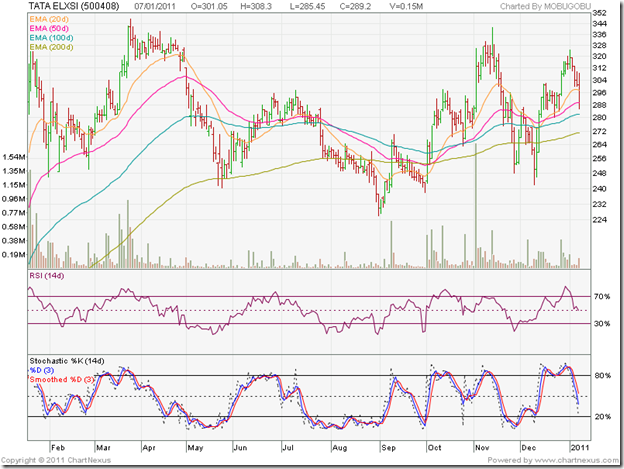The height and width of the screenshot is (469, 624).
Task: Click the Copyright © 2011 ChartNexus text
Action: (56, 460)
